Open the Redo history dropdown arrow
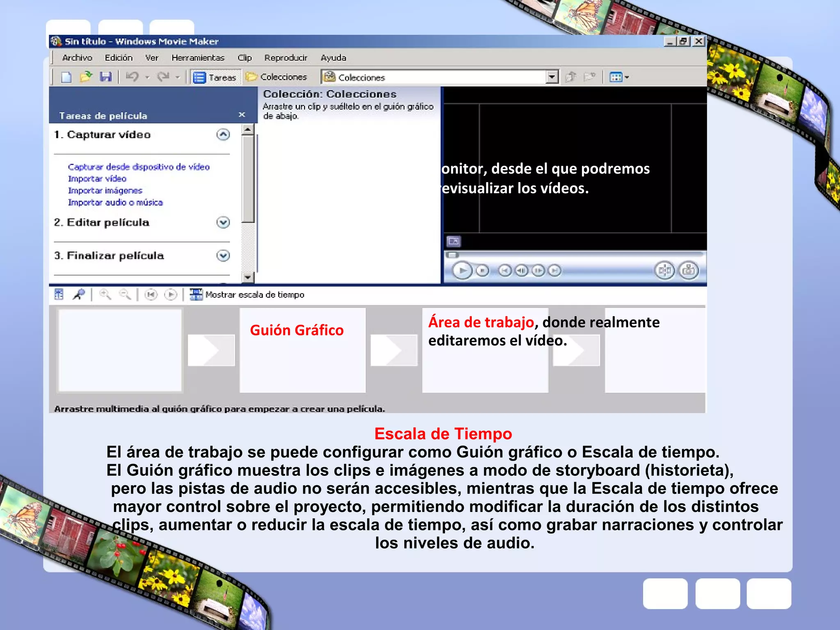The height and width of the screenshot is (630, 840). click(x=178, y=77)
